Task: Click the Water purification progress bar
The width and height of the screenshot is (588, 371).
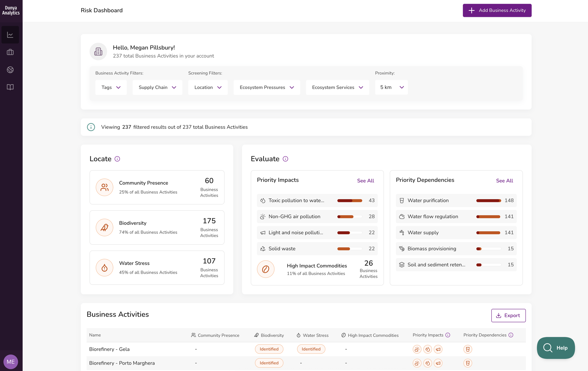Action: point(488,200)
